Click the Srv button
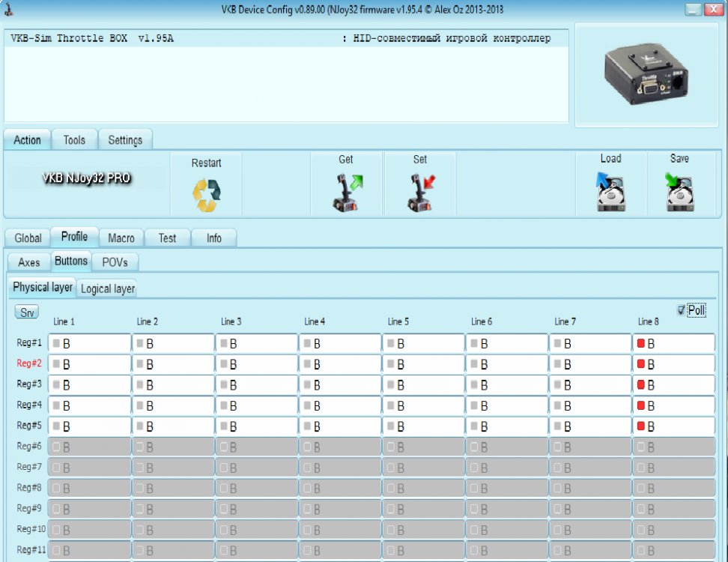 26,312
